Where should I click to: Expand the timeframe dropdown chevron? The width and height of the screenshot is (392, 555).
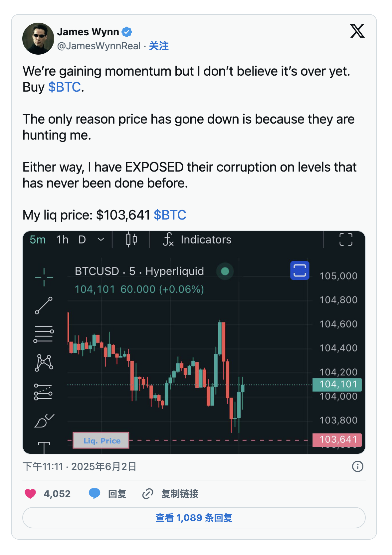(101, 240)
